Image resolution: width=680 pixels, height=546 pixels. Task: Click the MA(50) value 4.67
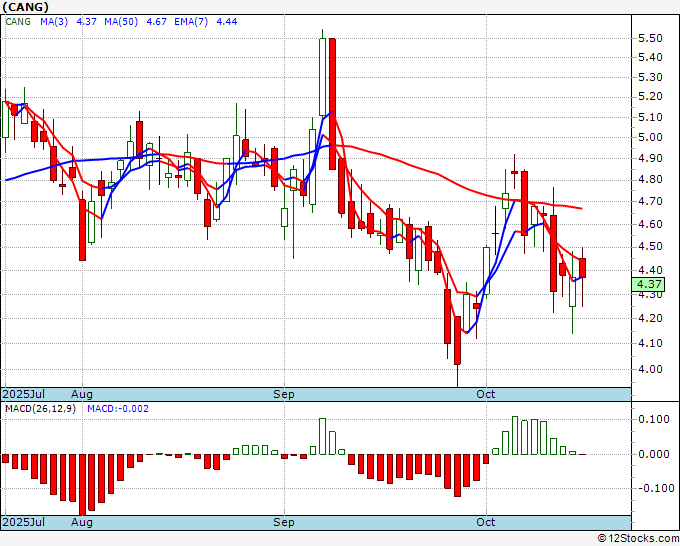click(x=157, y=22)
